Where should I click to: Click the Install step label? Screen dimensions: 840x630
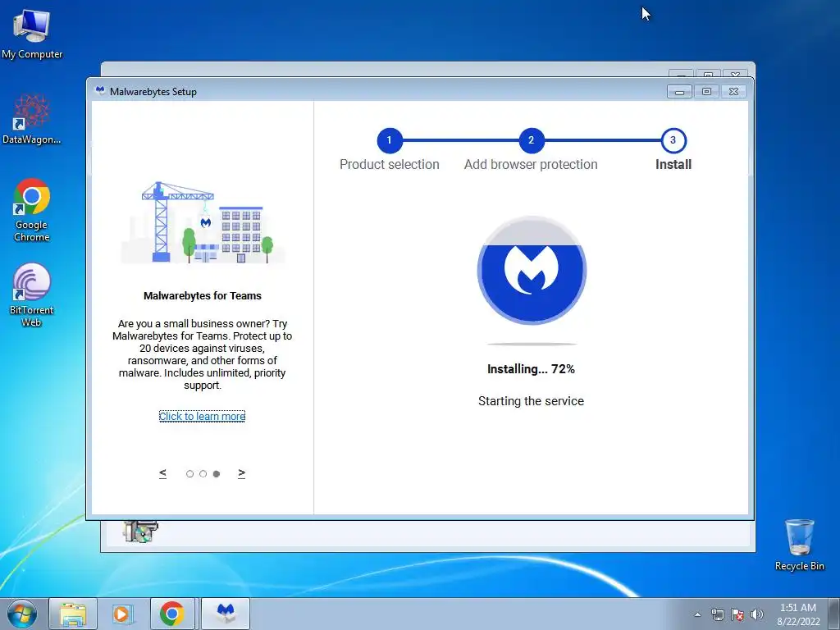[673, 164]
